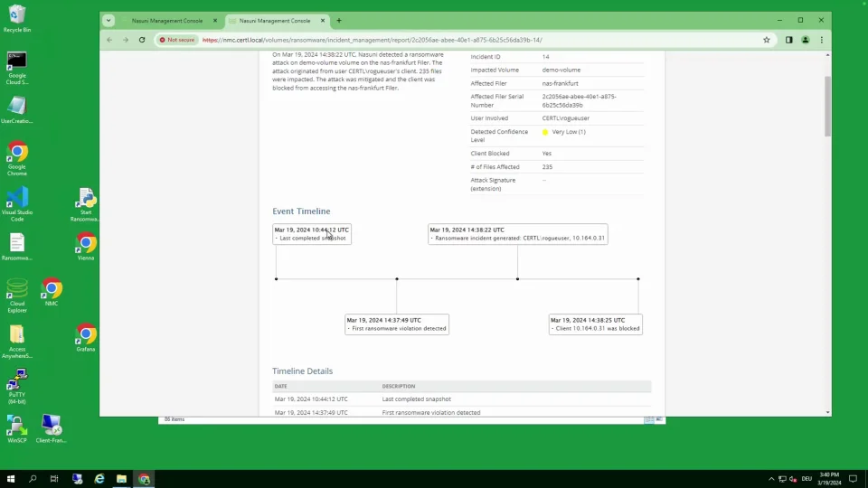Viewport: 868px width, 488px height.
Task: Click the Mar 19, 2024 10:44:12 UTC table row
Action: click(462, 399)
